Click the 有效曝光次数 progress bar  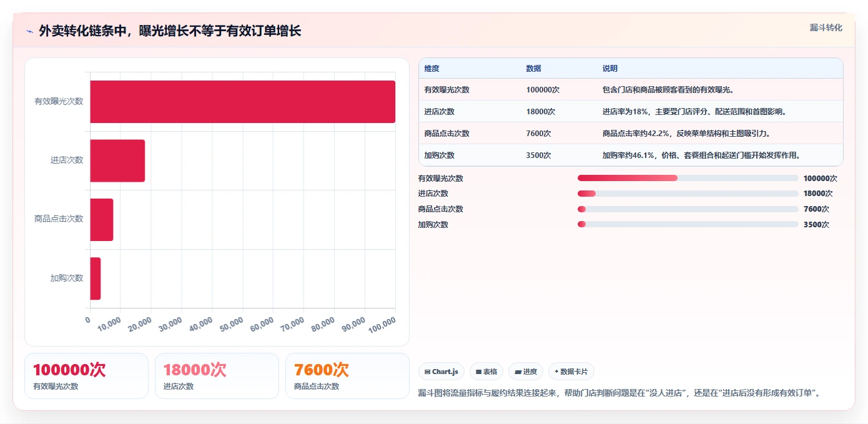688,178
